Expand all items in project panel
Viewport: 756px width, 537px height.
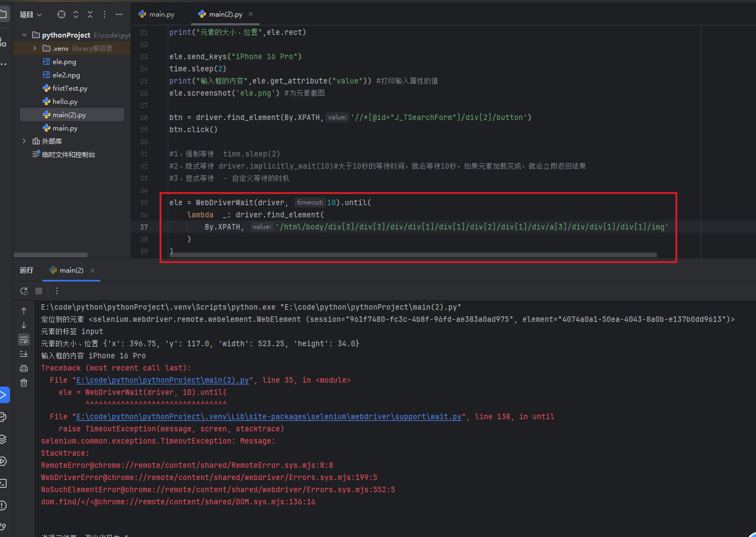click(x=76, y=14)
